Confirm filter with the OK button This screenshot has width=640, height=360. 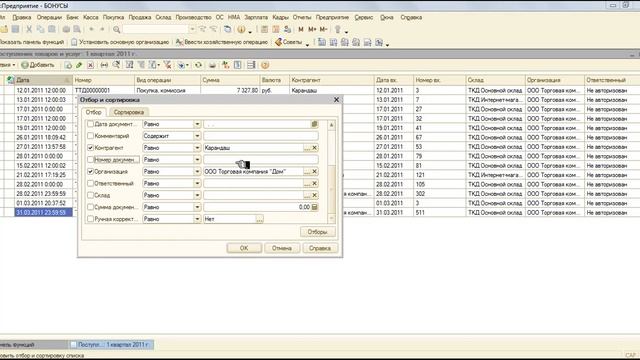[x=244, y=248]
